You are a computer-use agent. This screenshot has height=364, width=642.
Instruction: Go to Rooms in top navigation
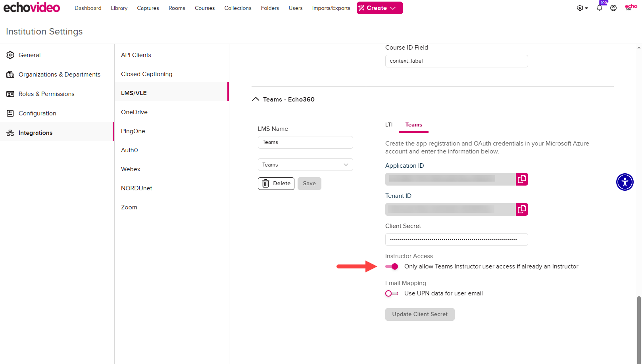pos(177,8)
